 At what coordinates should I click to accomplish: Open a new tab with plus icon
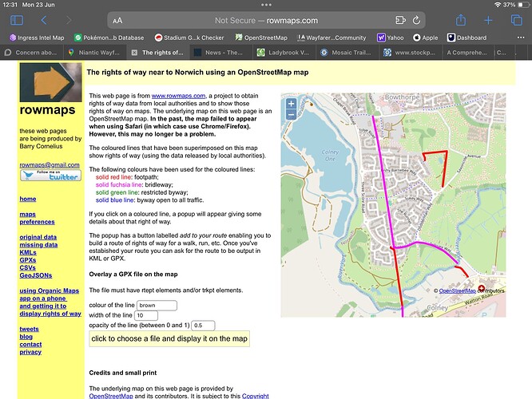(488, 20)
